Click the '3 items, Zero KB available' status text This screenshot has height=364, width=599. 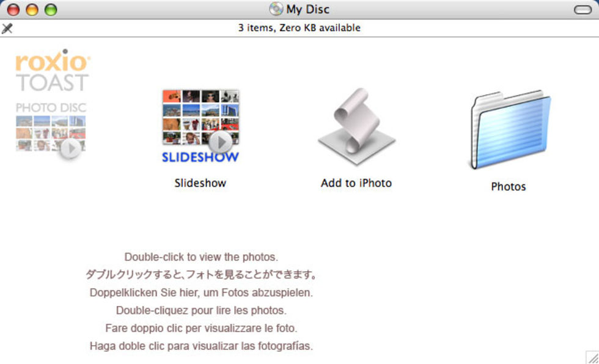click(x=299, y=28)
